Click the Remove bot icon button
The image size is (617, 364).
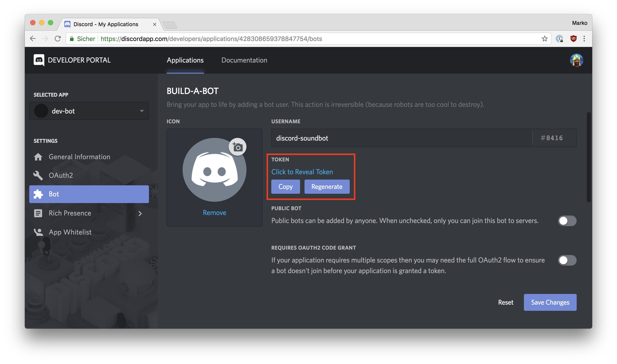pyautogui.click(x=214, y=212)
